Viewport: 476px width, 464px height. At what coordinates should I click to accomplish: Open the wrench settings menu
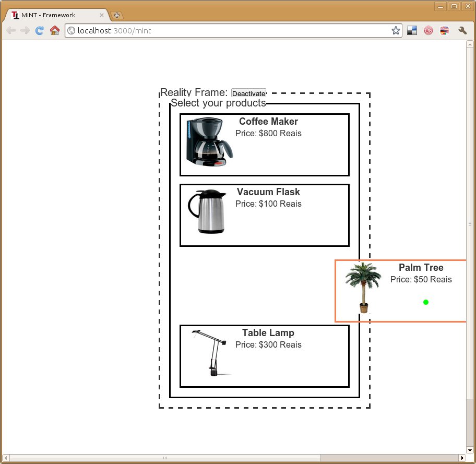point(462,31)
